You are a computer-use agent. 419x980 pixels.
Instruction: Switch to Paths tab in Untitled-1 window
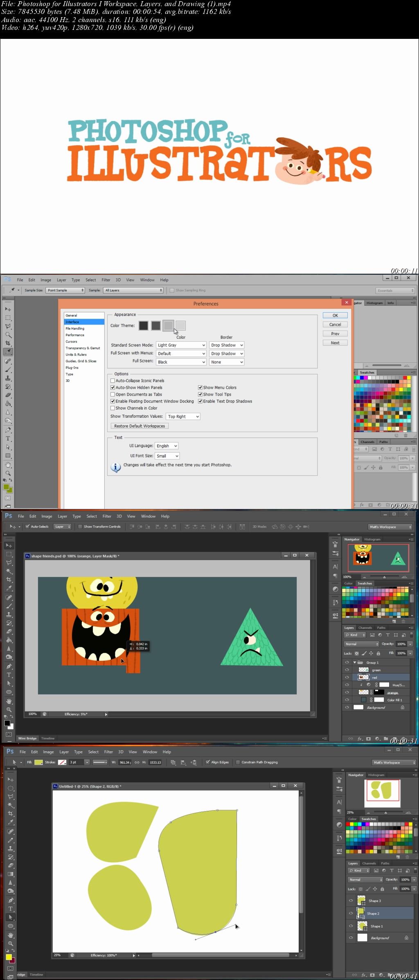[385, 863]
